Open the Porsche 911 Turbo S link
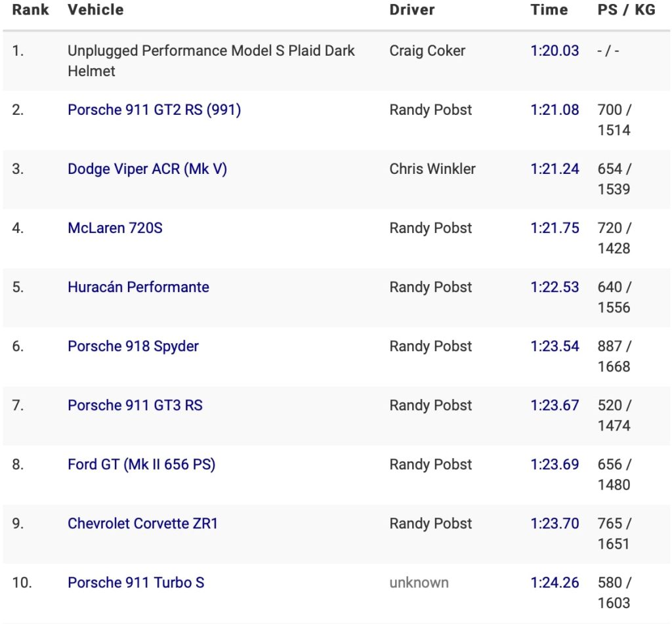 point(136,583)
